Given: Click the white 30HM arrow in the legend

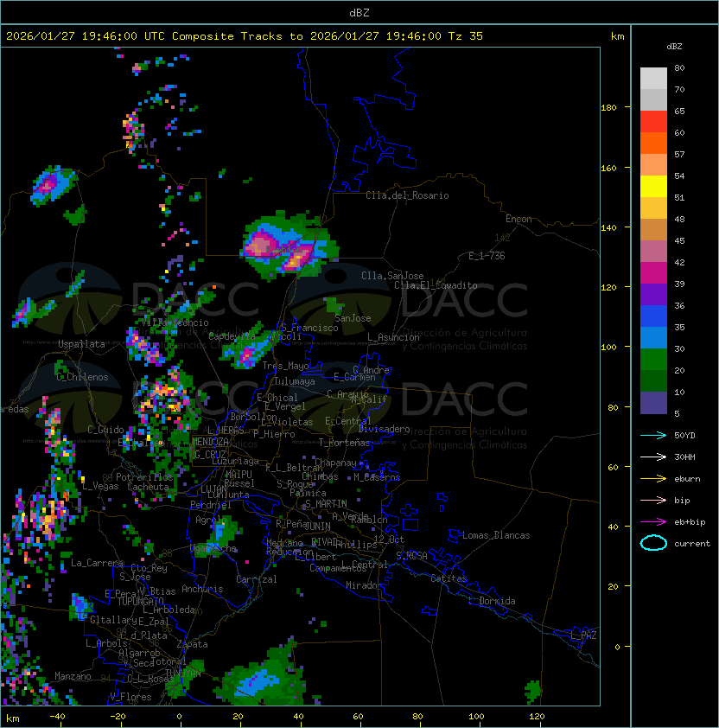Looking at the screenshot, I should click(x=653, y=457).
